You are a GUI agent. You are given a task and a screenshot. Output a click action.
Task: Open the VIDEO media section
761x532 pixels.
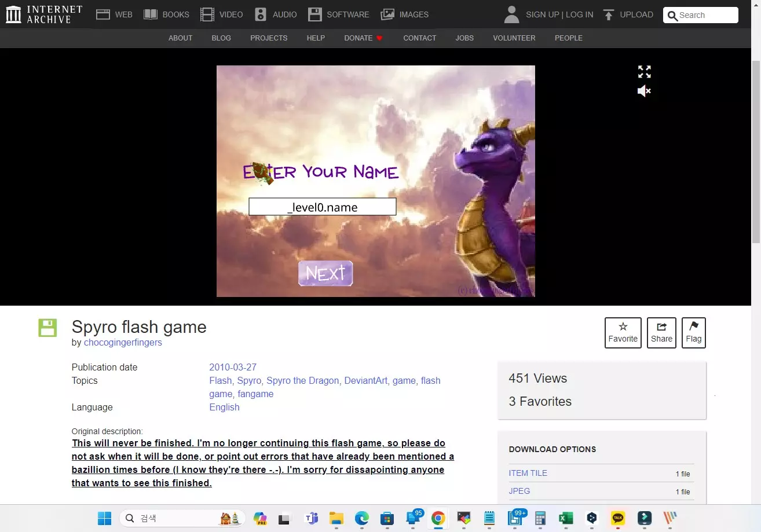(x=221, y=14)
